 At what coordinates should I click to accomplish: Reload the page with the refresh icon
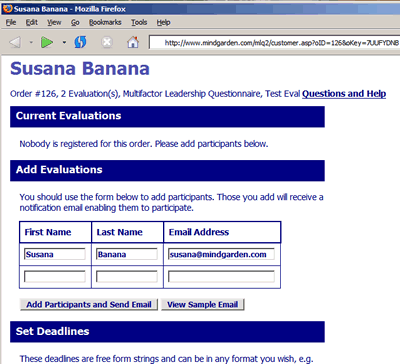80,42
